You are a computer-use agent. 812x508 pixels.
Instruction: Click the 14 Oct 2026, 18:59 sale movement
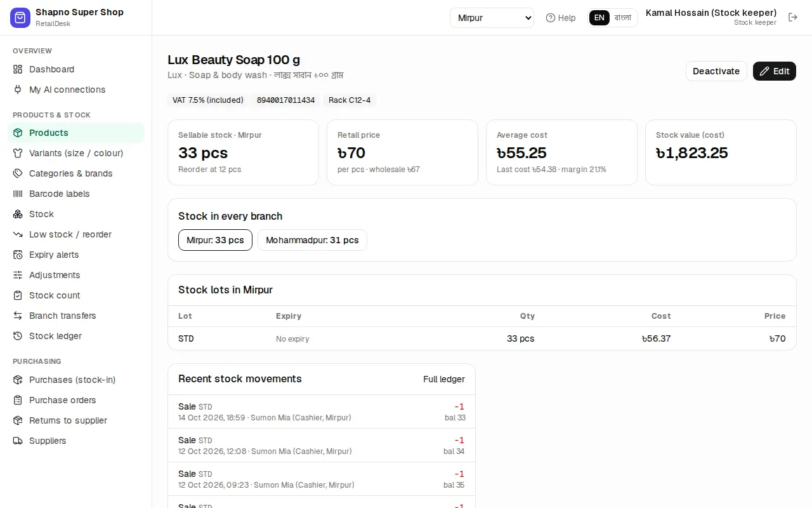pyautogui.click(x=322, y=411)
